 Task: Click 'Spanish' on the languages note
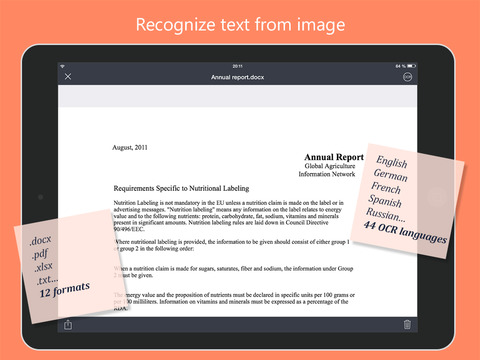pyautogui.click(x=385, y=201)
